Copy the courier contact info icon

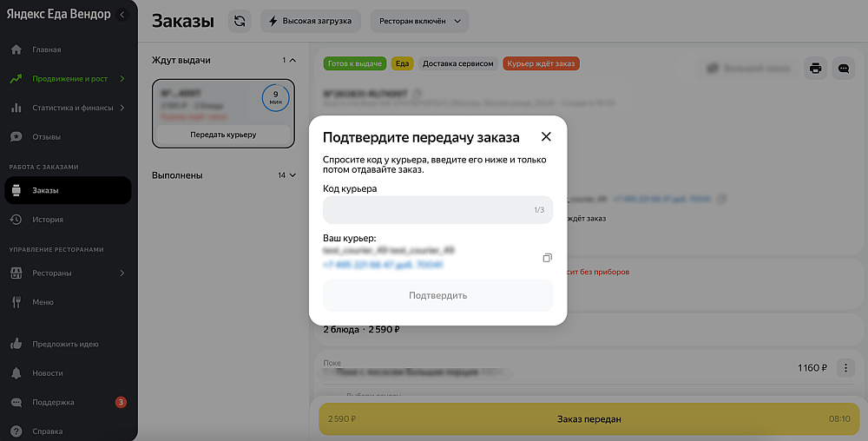point(547,258)
